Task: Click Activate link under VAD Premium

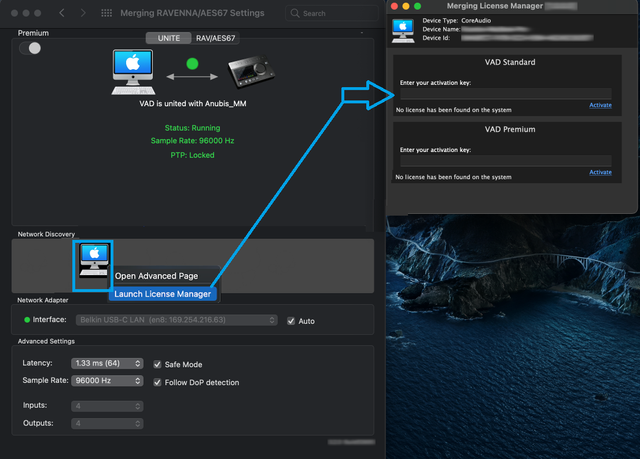Action: point(600,172)
